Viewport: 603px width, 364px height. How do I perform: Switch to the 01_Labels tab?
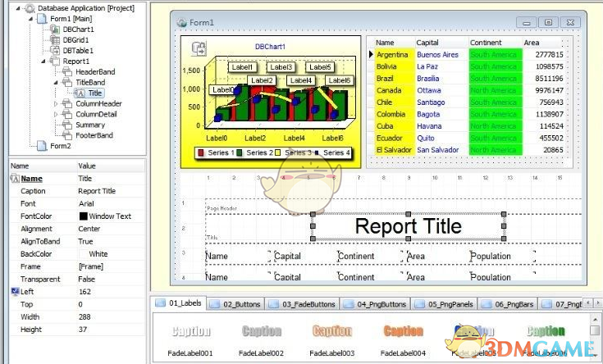180,303
